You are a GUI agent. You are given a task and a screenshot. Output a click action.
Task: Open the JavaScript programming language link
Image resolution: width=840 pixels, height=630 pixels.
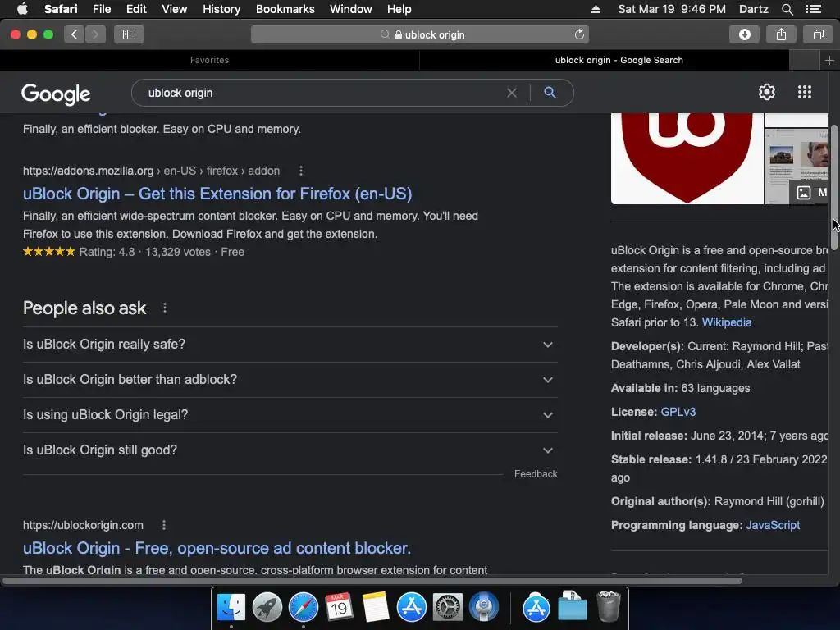click(773, 526)
